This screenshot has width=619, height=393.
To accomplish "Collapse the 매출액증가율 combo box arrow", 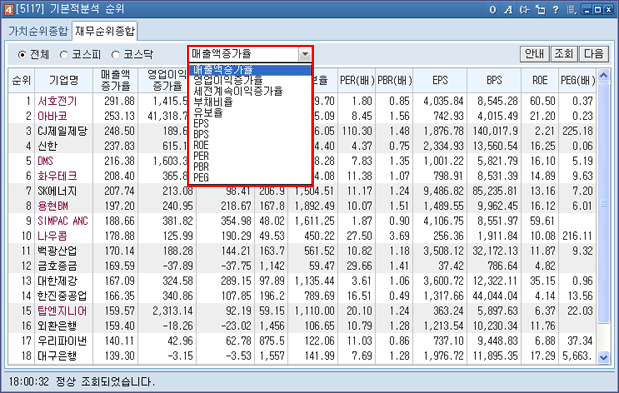I will tap(304, 54).
